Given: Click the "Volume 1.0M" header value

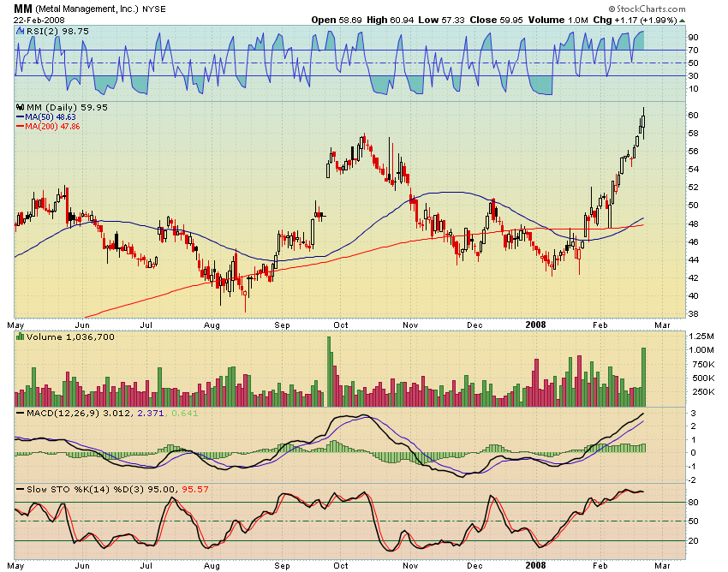Looking at the screenshot, I should [558, 20].
